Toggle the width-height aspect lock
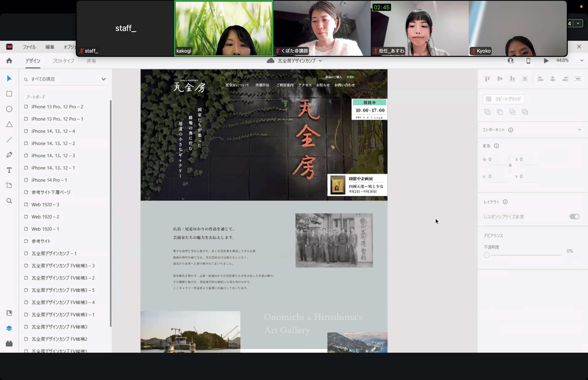This screenshot has height=380, width=588. coord(510,165)
